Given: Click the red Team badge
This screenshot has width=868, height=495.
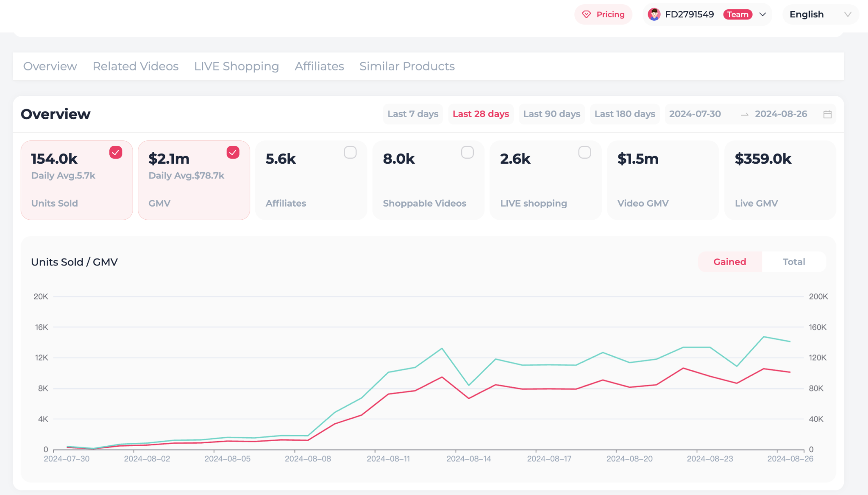Looking at the screenshot, I should coord(737,14).
